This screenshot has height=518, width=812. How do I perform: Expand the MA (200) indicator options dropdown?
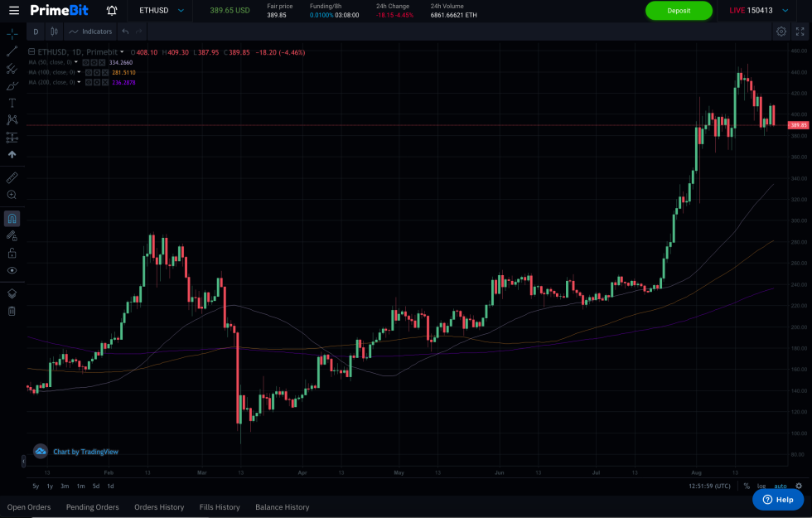pos(79,82)
